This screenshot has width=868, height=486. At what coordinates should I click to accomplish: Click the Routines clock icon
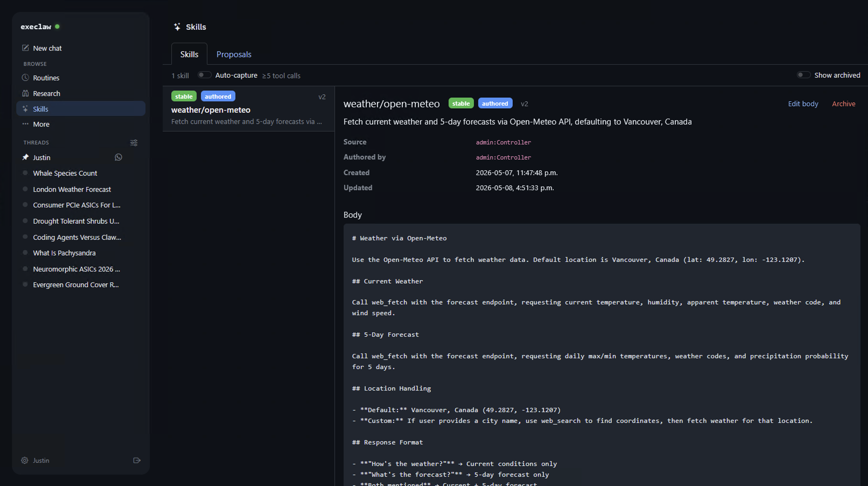(25, 78)
